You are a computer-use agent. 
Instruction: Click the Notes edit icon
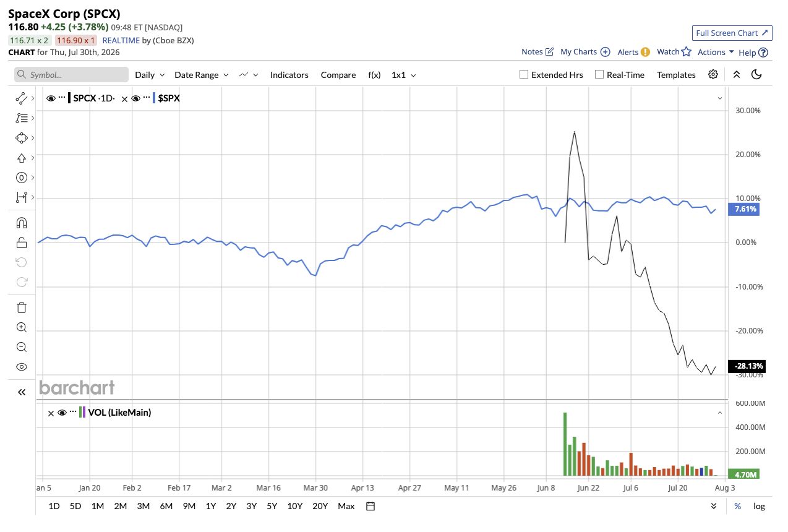point(550,52)
